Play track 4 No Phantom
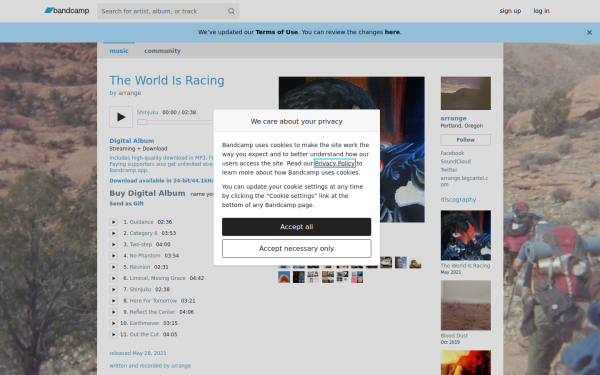This screenshot has width=600, height=375. (x=113, y=256)
